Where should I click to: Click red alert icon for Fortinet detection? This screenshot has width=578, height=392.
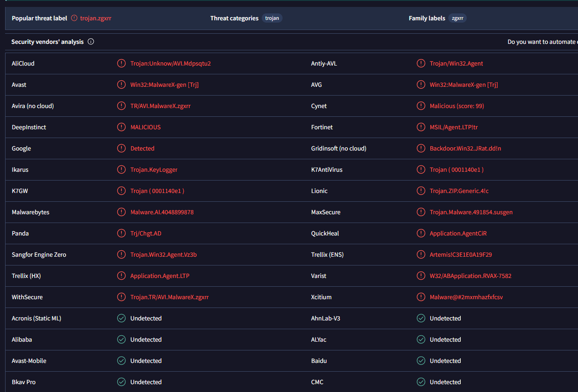point(421,127)
